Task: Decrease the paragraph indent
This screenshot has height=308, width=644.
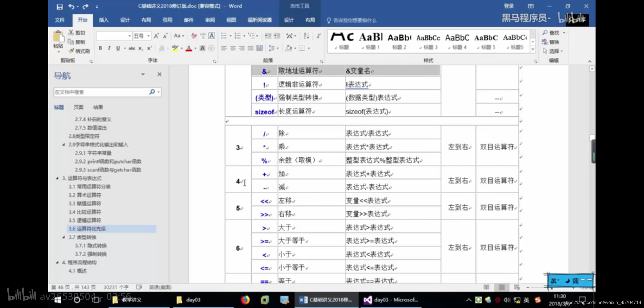Action: (268, 36)
